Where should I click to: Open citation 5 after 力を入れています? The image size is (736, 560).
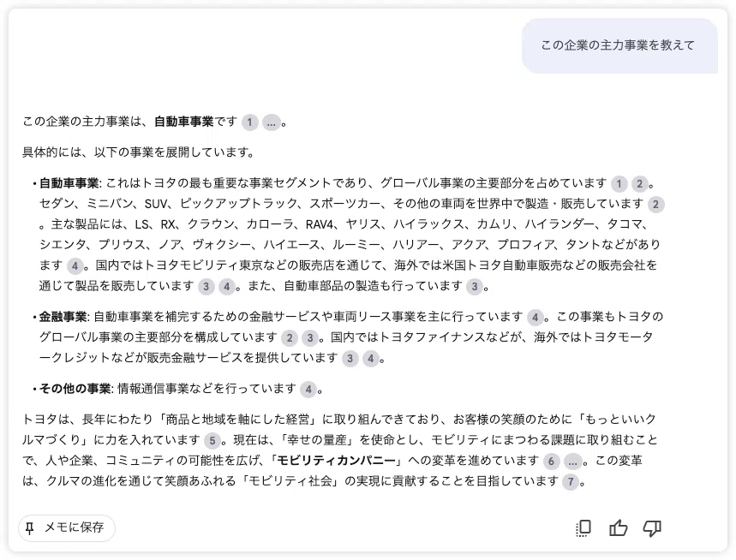[x=212, y=441]
